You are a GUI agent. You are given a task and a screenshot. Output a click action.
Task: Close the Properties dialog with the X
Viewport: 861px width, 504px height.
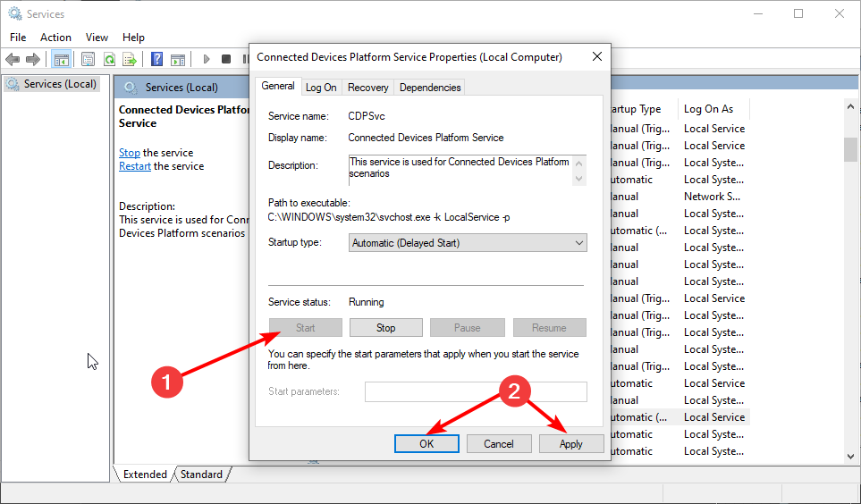click(x=597, y=56)
